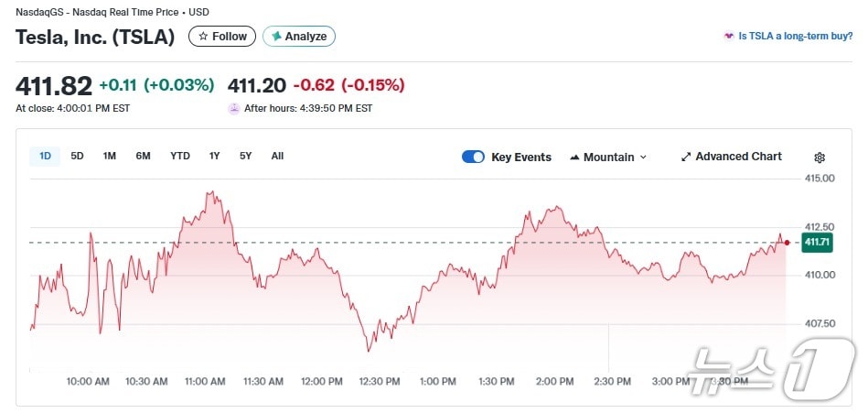Open chart settings gear icon

tap(820, 158)
